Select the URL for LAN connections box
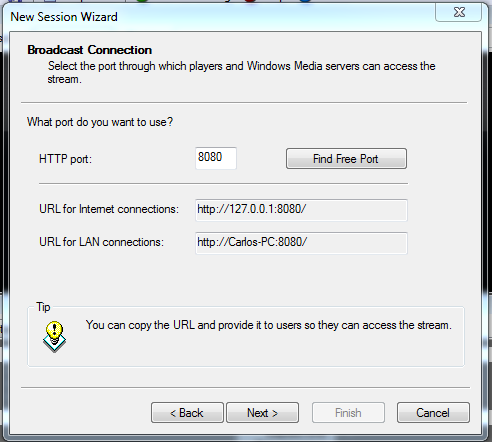 click(301, 243)
